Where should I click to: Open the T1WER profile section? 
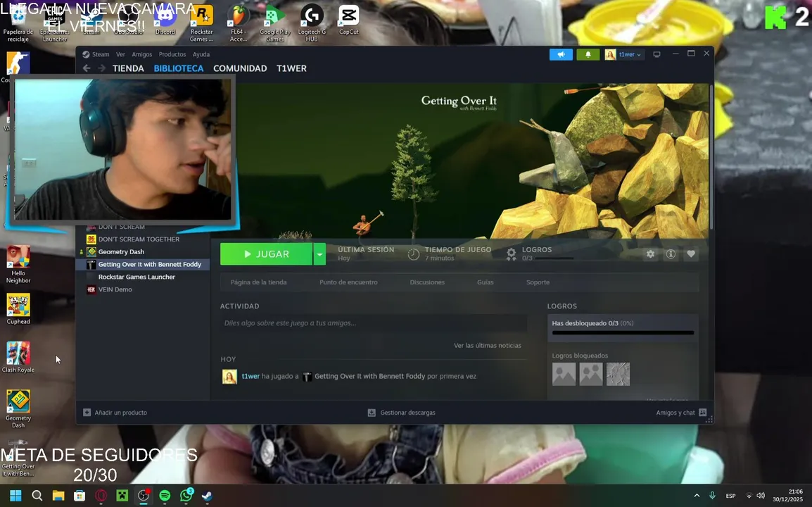pos(291,68)
